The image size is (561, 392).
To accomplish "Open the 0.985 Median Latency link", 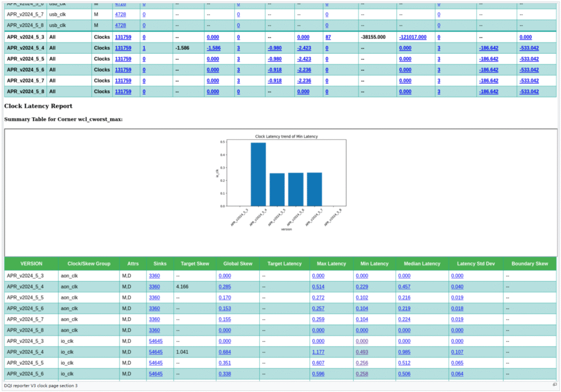I will (x=404, y=351).
